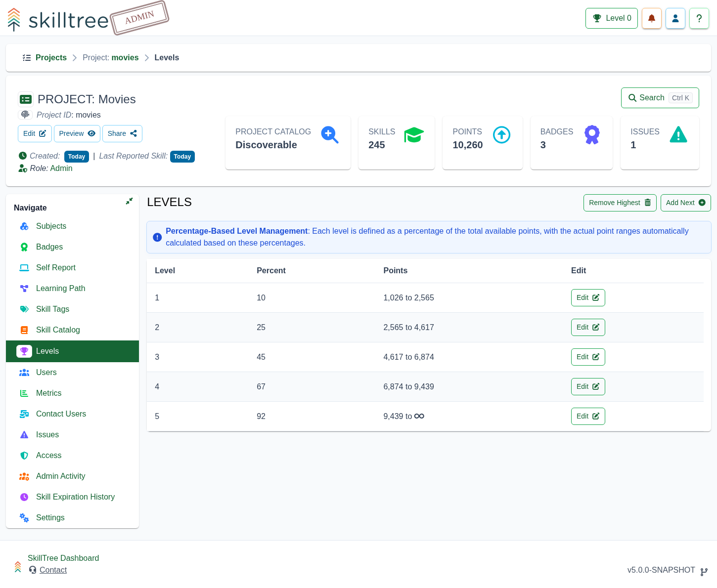Click the version branch icon in footer

click(x=704, y=572)
